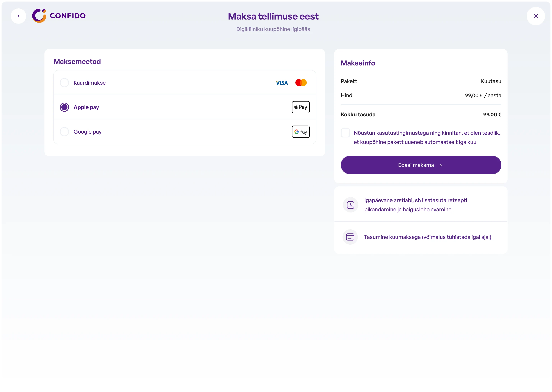Click the back arrow button

[x=18, y=16]
